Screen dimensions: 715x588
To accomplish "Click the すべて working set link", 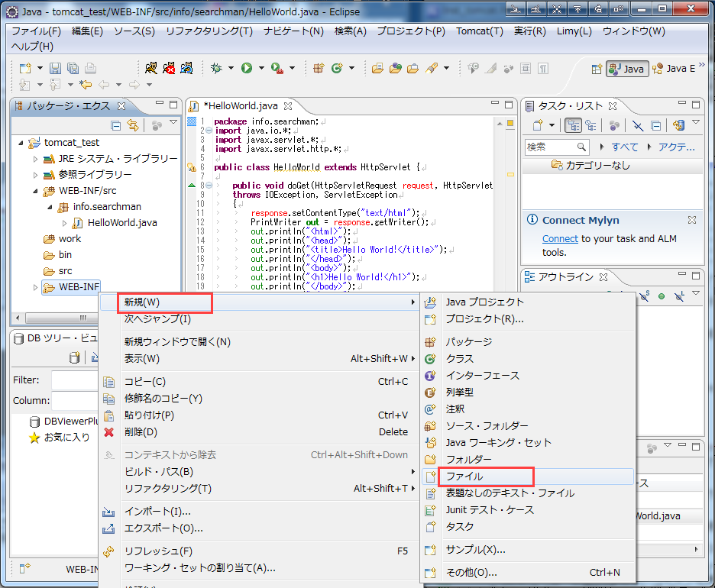I will (x=625, y=147).
